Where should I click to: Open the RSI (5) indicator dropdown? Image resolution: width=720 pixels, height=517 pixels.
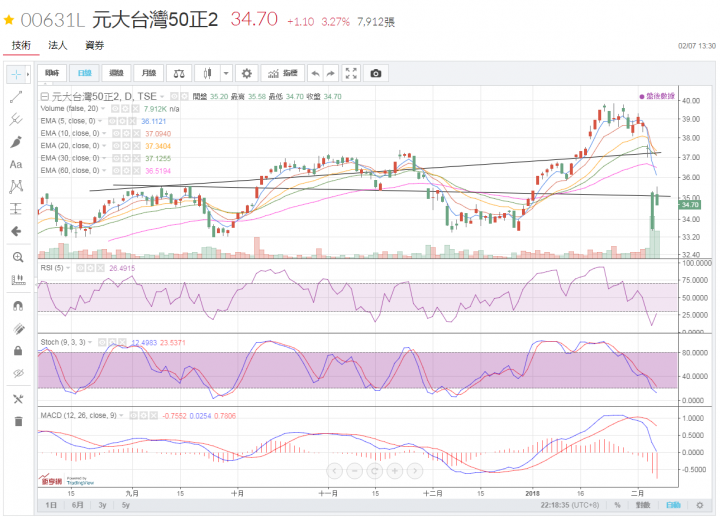(x=68, y=268)
